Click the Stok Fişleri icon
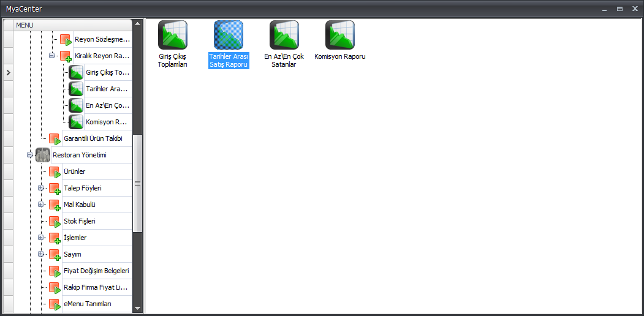Image resolution: width=644 pixels, height=316 pixels. [x=55, y=221]
